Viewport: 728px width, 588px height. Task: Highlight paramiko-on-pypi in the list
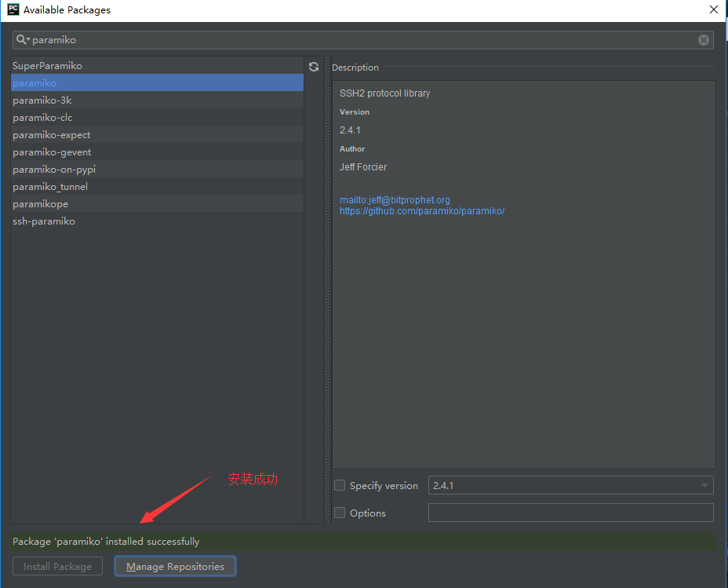pyautogui.click(x=157, y=169)
